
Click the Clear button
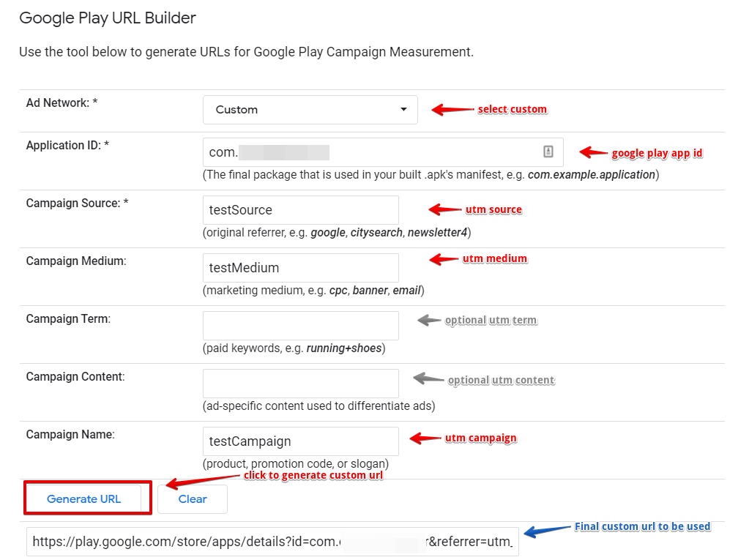coord(193,499)
